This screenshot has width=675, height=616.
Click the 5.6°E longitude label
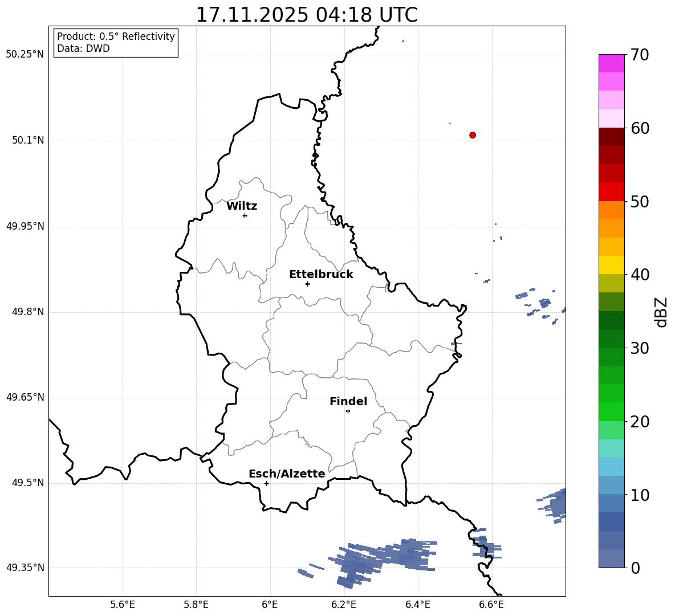tap(123, 605)
